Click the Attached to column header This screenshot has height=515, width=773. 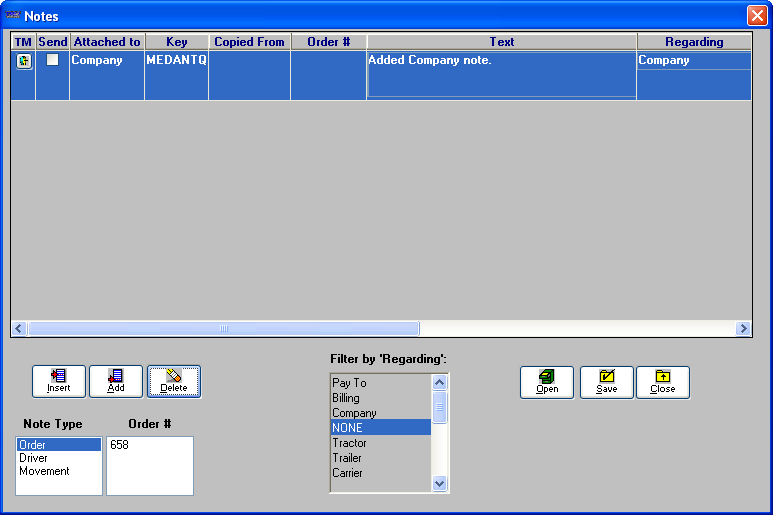[x=107, y=42]
